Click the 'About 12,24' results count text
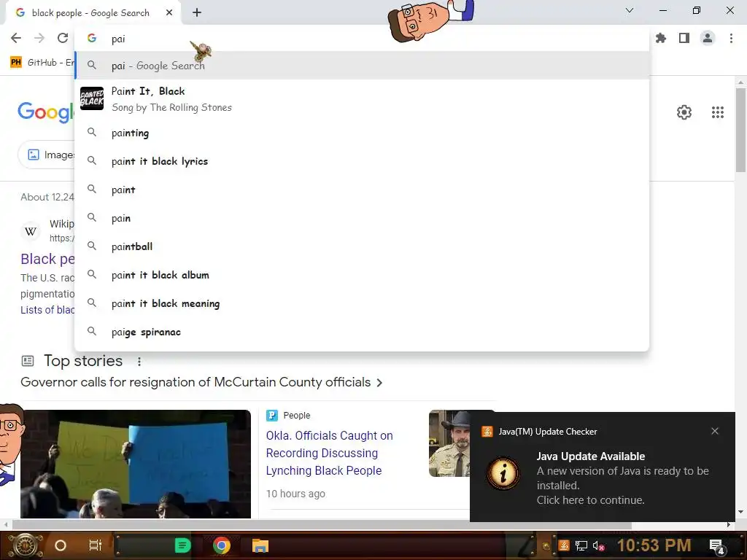This screenshot has height=560, width=747. [x=47, y=197]
